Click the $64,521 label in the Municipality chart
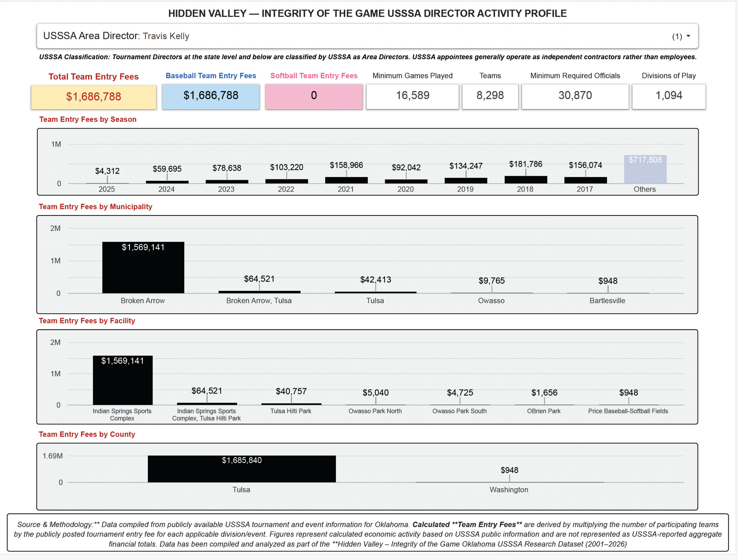Viewport: 738px width, 560px height. coord(259,279)
